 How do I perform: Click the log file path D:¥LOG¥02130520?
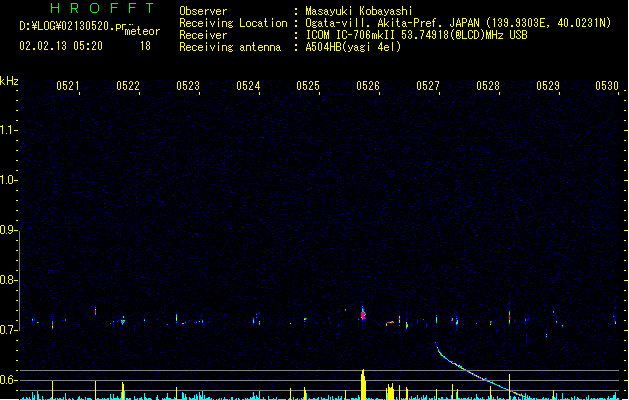[76, 26]
